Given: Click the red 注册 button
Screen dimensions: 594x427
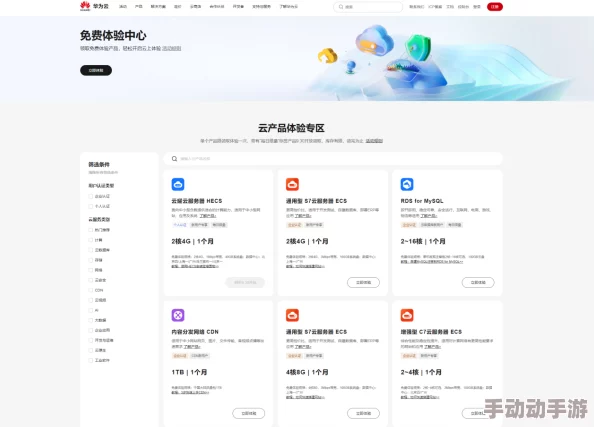Looking at the screenshot, I should click(495, 7).
